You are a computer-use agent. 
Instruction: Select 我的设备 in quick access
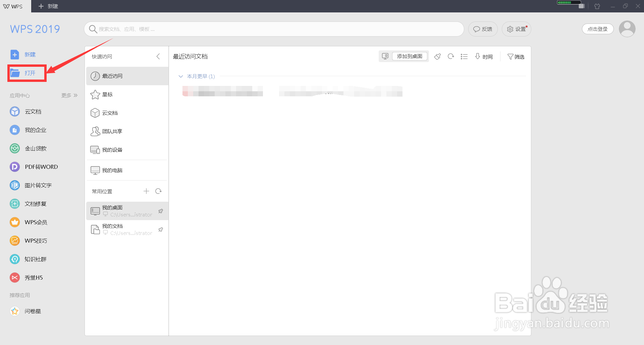point(127,150)
